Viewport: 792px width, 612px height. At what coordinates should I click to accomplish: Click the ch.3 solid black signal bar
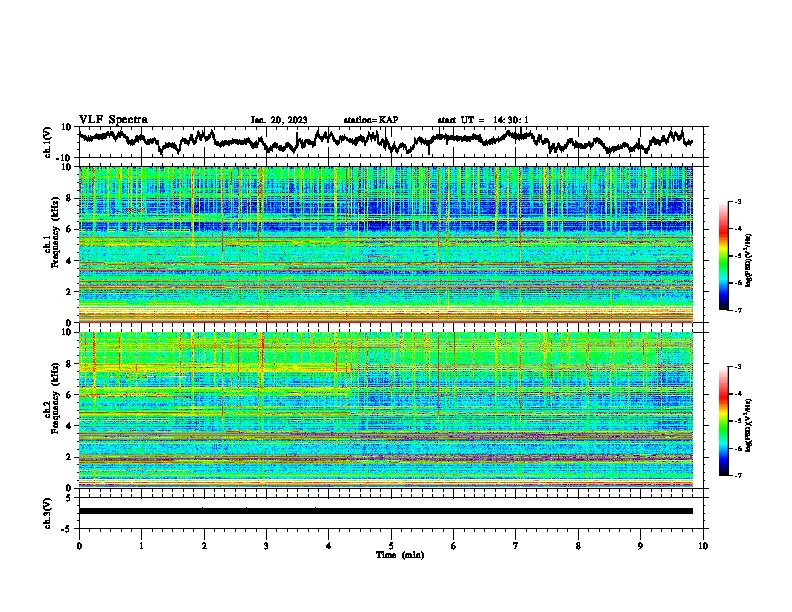[386, 511]
